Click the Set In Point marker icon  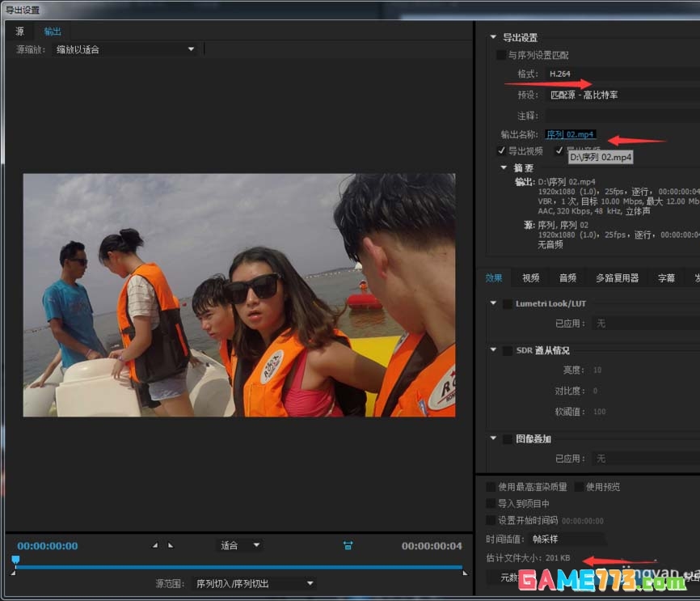coord(155,545)
